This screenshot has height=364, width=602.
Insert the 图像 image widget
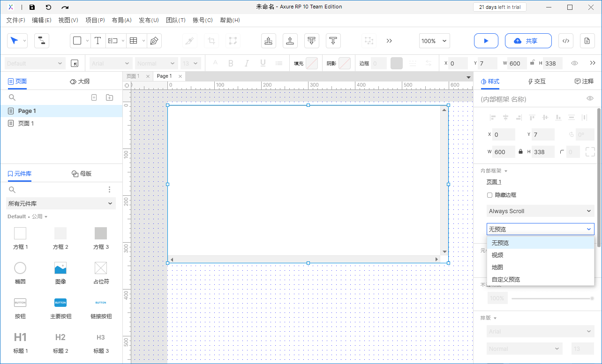[x=60, y=273]
